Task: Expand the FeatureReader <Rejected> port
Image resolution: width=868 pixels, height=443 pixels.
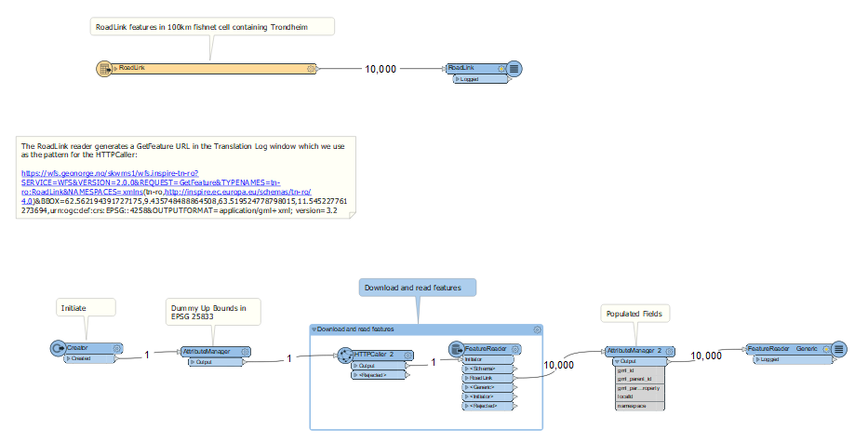Action: (x=467, y=406)
